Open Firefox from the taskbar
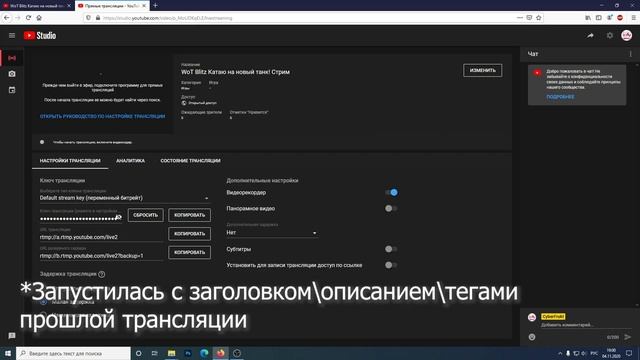Viewport: 640px width, 360px height. click(220, 353)
